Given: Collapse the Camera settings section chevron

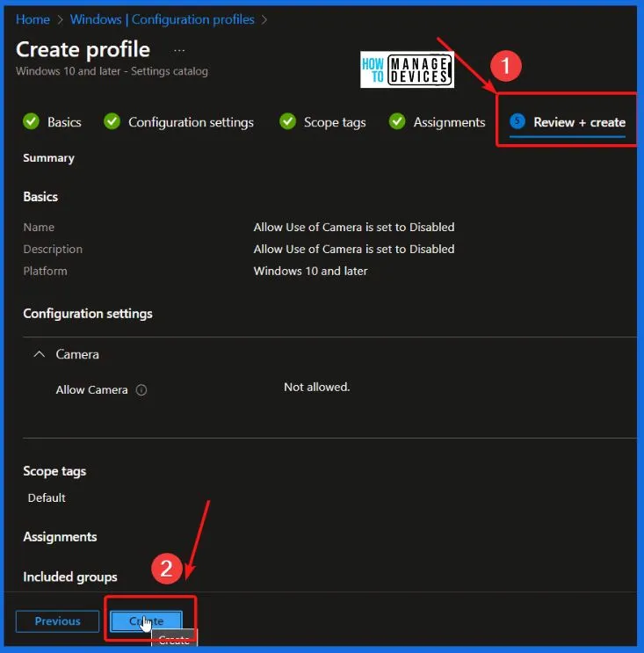Looking at the screenshot, I should pos(40,354).
